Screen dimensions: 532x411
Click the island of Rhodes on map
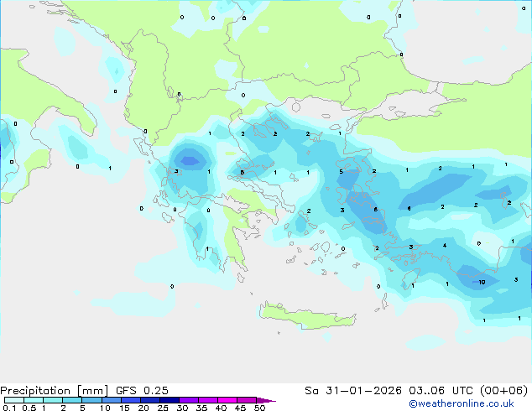(x=410, y=278)
